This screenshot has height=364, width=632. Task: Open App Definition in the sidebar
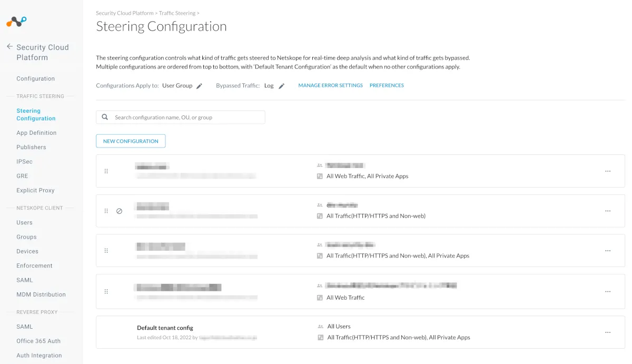[x=36, y=133]
